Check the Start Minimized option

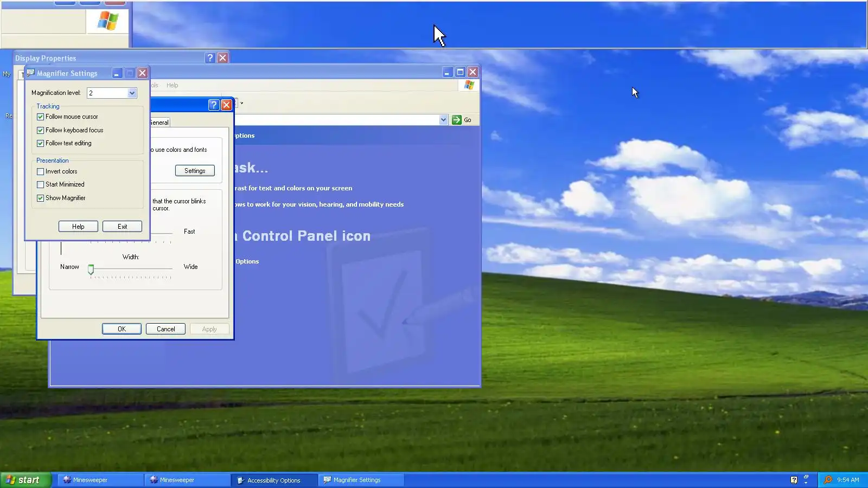40,184
